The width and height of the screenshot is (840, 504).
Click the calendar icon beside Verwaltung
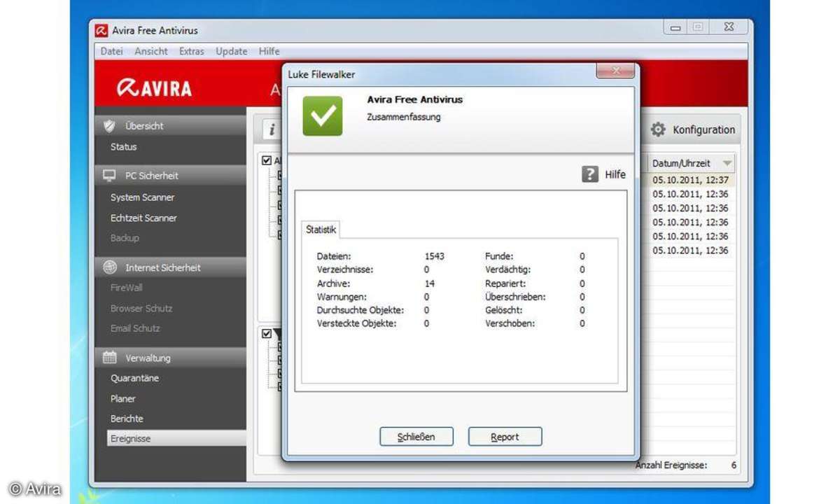click(109, 358)
